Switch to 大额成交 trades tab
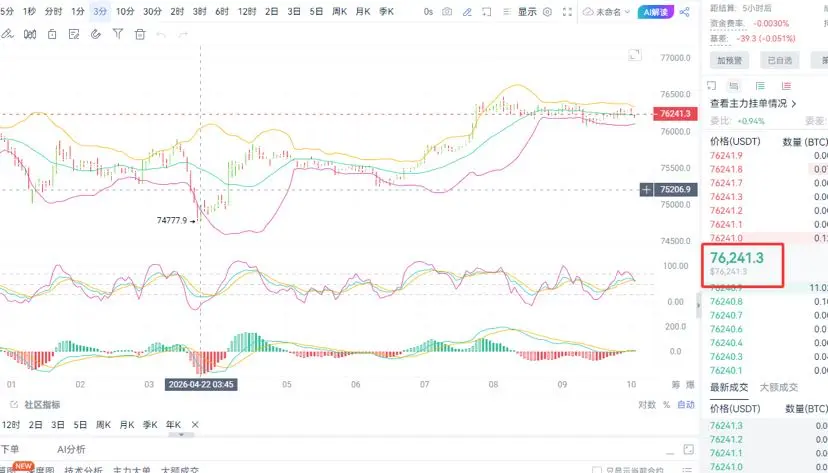The image size is (828, 473). pyautogui.click(x=779, y=387)
